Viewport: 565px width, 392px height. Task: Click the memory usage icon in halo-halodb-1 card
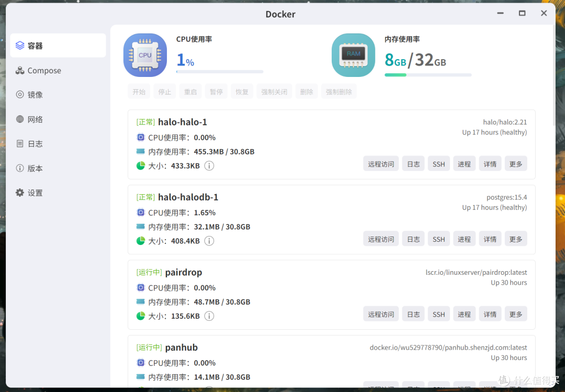(141, 227)
